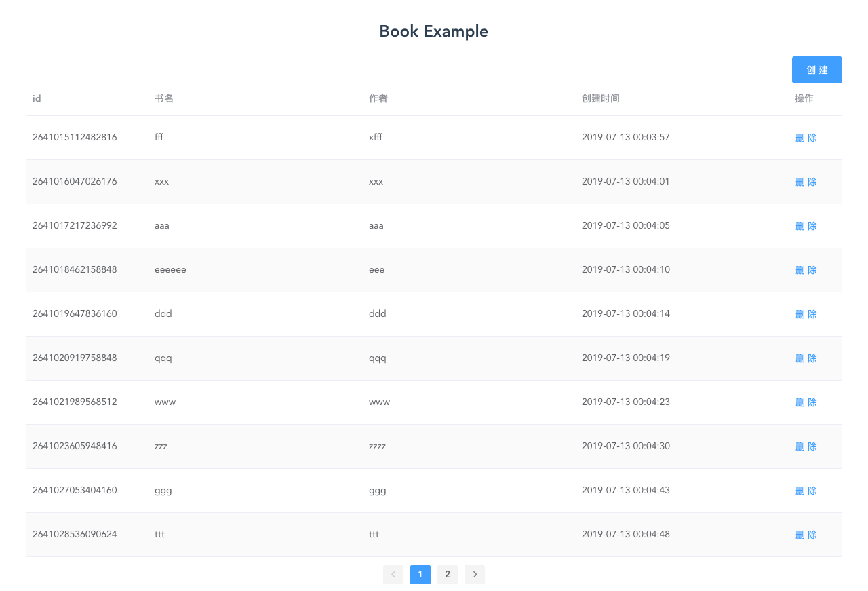Go to the next page using the chevron arrow
The height and width of the screenshot is (591, 868).
[474, 575]
